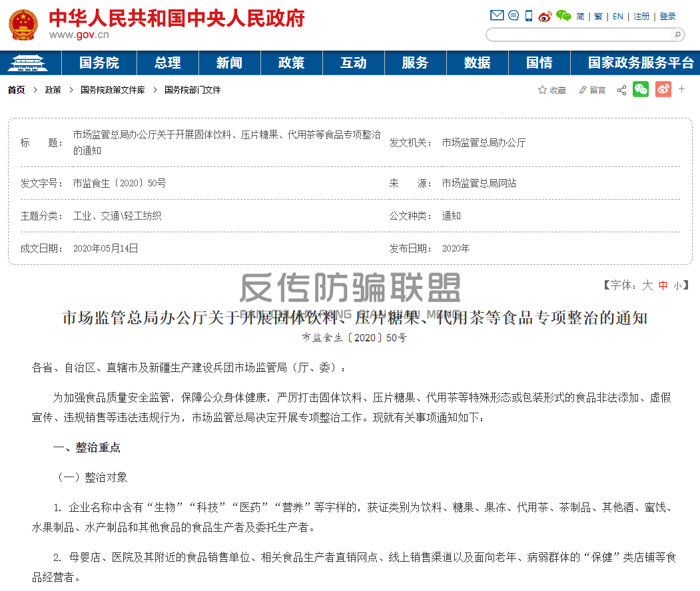
Task: Open the 政策 navigation menu
Action: 291,63
